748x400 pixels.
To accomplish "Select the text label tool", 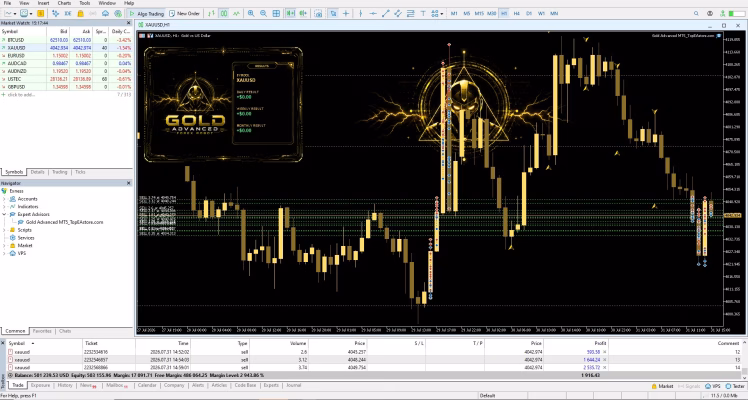I will pos(423,13).
